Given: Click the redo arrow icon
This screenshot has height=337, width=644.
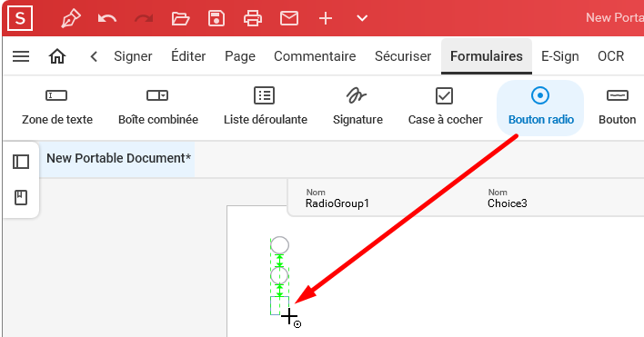Looking at the screenshot, I should tap(144, 18).
